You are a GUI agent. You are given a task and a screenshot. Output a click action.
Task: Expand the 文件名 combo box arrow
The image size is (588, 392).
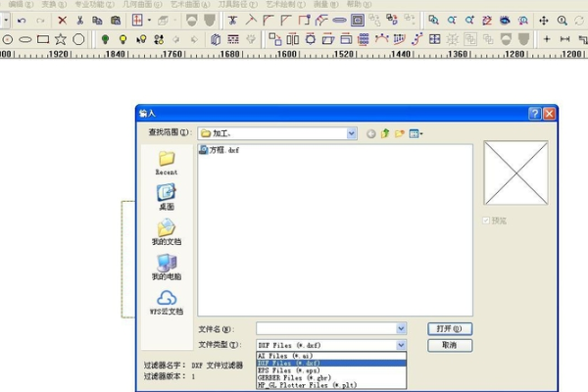click(x=401, y=328)
